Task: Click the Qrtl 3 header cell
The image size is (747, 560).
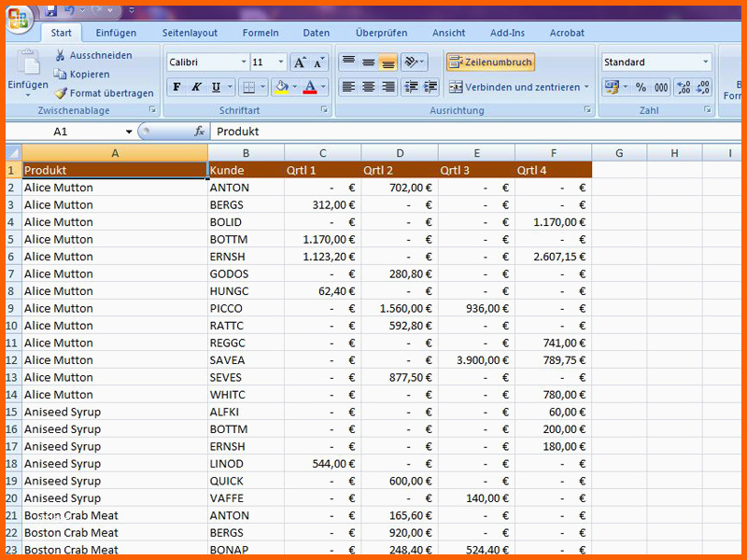Action: coord(476,171)
